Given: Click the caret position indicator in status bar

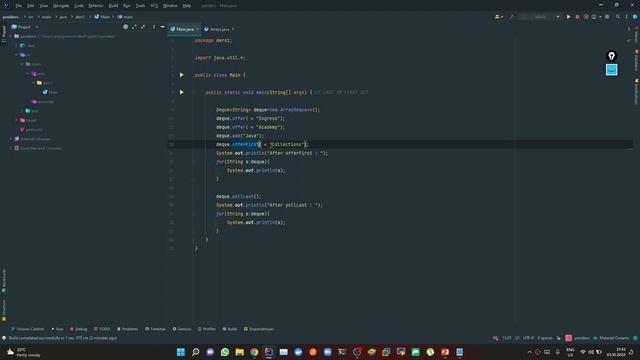Looking at the screenshot, I should [507, 338].
